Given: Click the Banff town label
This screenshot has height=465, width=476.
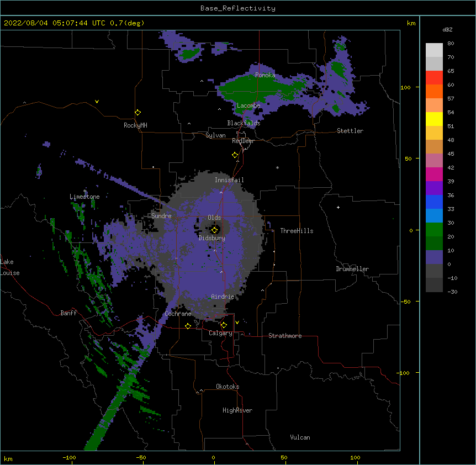Looking at the screenshot, I should pos(68,313).
